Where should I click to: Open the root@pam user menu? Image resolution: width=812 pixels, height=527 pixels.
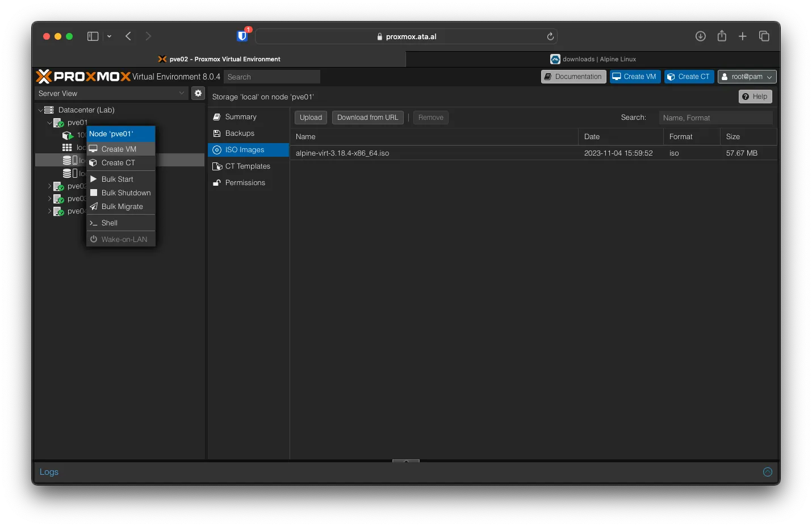[747, 77]
